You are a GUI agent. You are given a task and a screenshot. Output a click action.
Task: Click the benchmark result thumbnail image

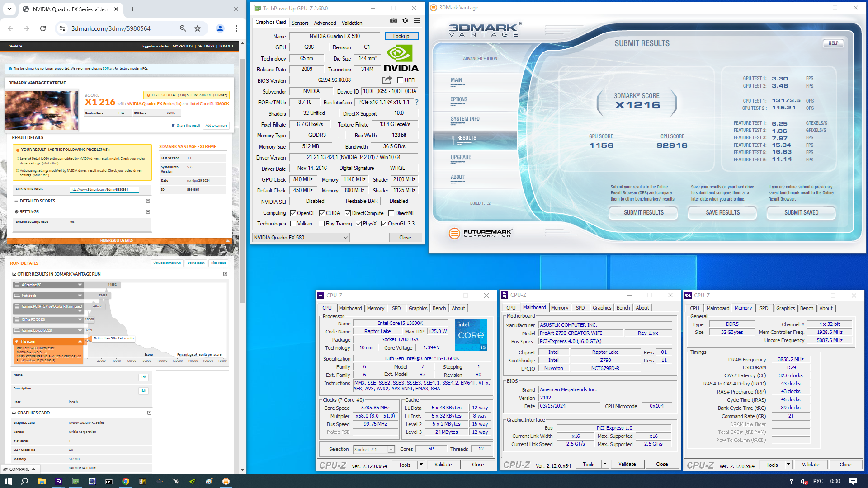[42, 111]
